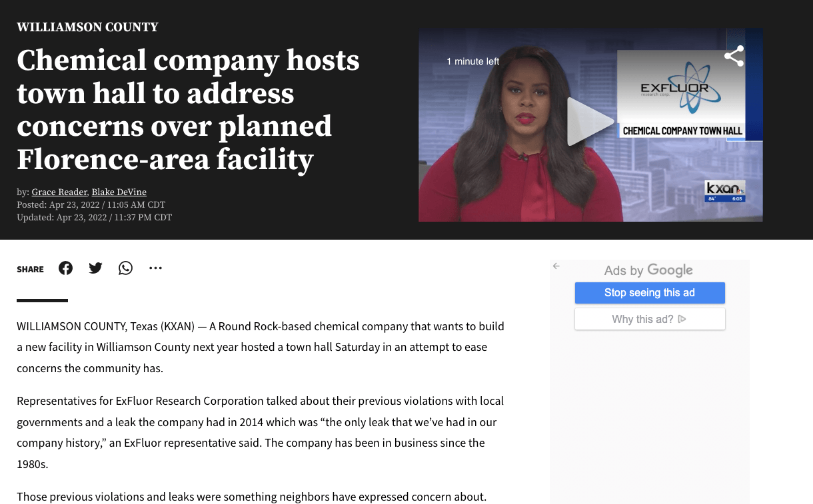Click the 'Why this ad?' info icon
This screenshot has height=504, width=813.
682,319
